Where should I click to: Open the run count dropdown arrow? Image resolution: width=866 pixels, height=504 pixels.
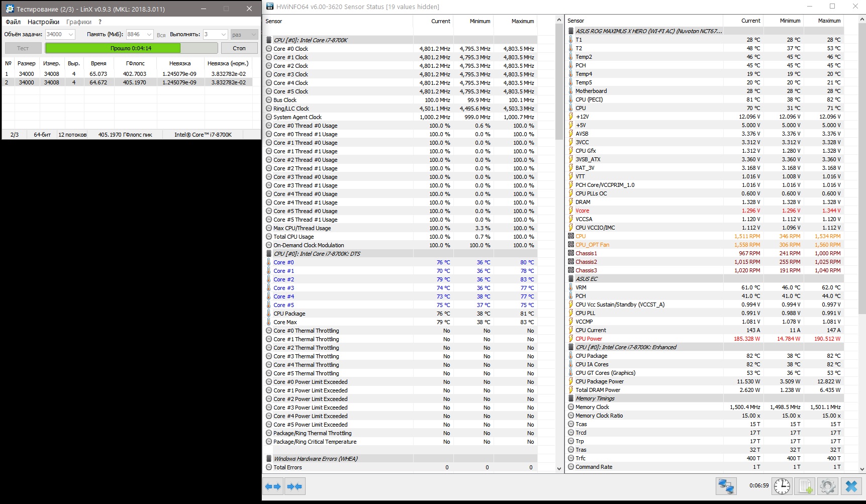(224, 34)
